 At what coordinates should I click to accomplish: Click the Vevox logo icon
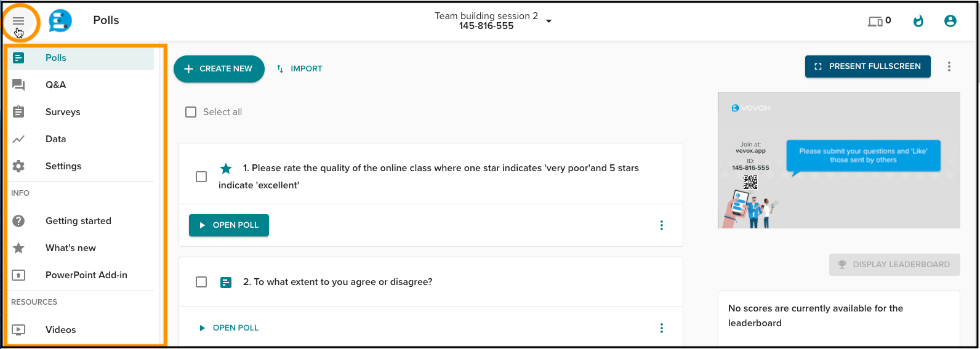(x=60, y=20)
